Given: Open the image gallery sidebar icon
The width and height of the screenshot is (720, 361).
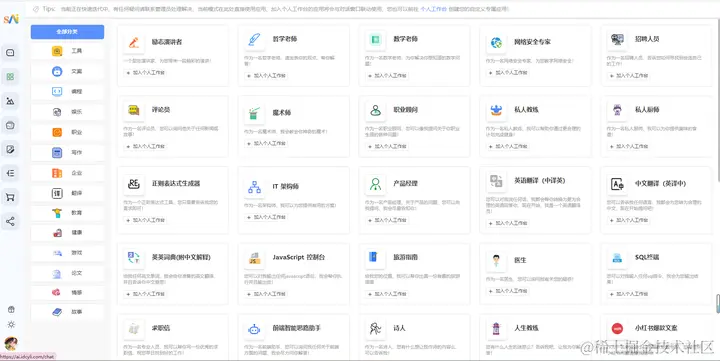Looking at the screenshot, I should coord(10,101).
